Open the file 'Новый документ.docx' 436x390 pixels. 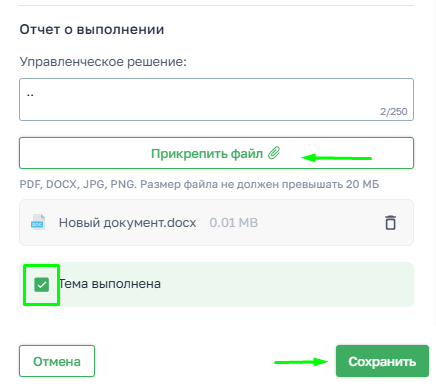(127, 223)
